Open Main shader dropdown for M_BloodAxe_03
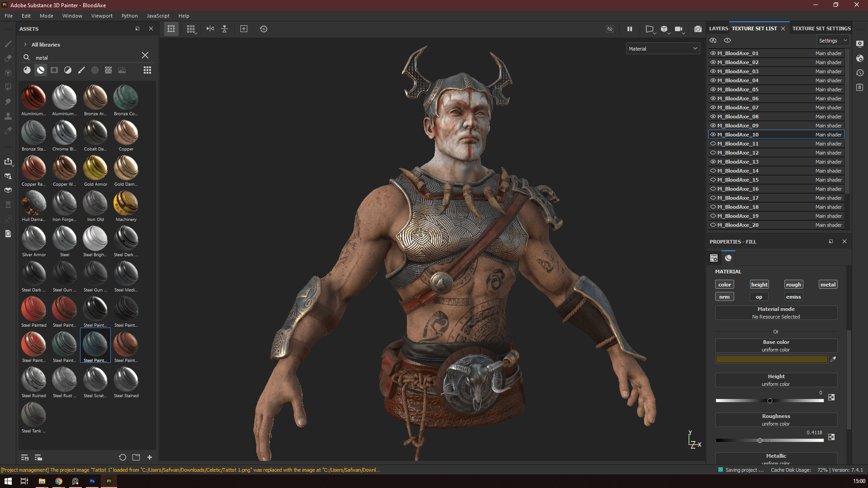This screenshot has height=488, width=868. [828, 71]
